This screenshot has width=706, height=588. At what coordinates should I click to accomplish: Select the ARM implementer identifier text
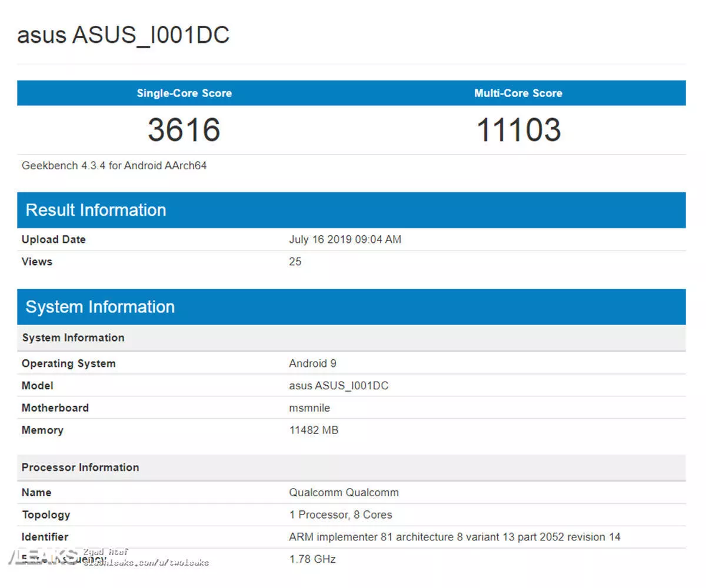point(455,537)
